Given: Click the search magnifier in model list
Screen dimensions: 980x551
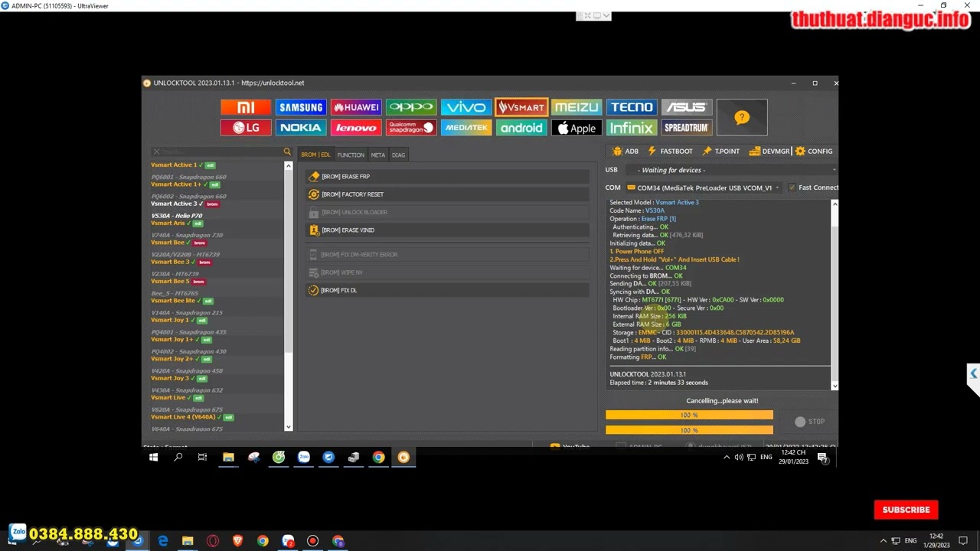Looking at the screenshot, I should click(x=287, y=152).
